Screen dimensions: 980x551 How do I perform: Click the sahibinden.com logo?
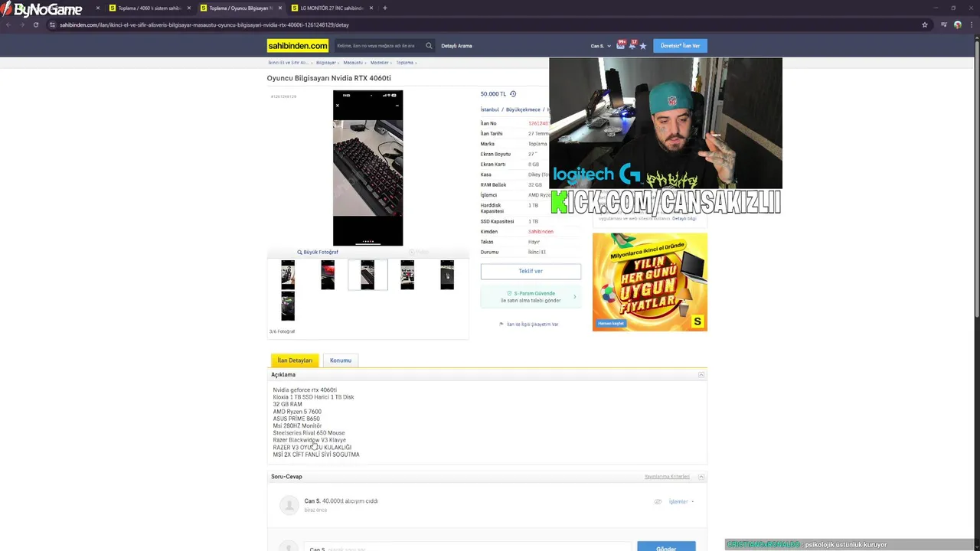pyautogui.click(x=298, y=46)
